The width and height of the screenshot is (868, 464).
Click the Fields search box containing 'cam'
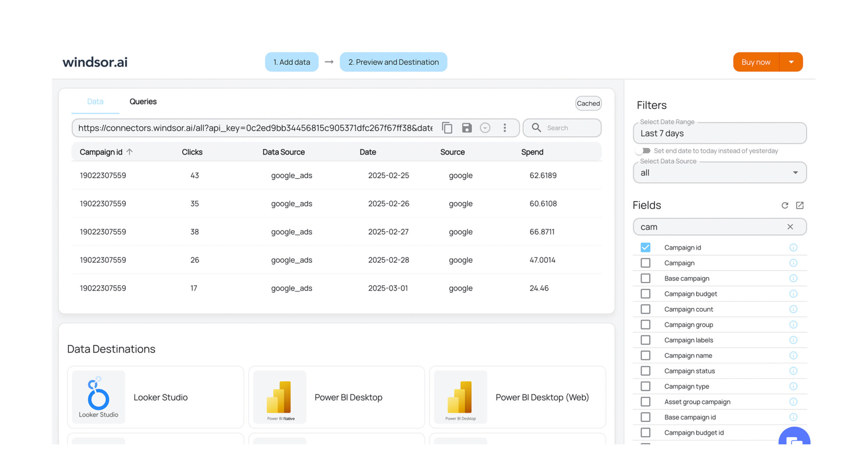pyautogui.click(x=719, y=227)
